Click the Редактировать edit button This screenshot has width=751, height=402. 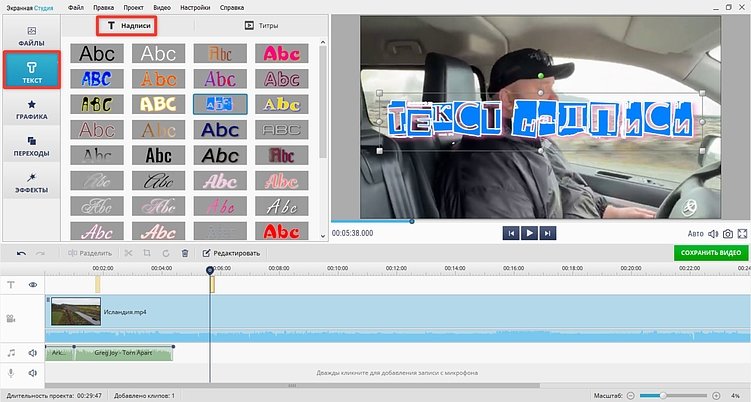pyautogui.click(x=231, y=253)
